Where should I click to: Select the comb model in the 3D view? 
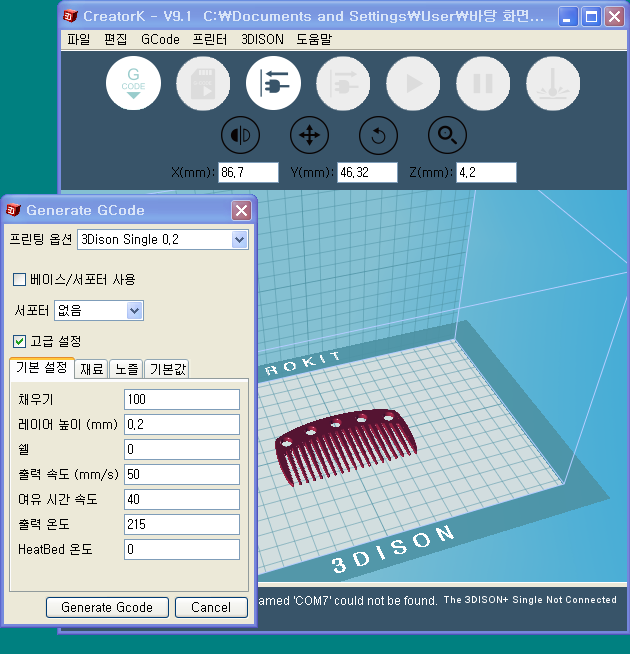tap(346, 446)
